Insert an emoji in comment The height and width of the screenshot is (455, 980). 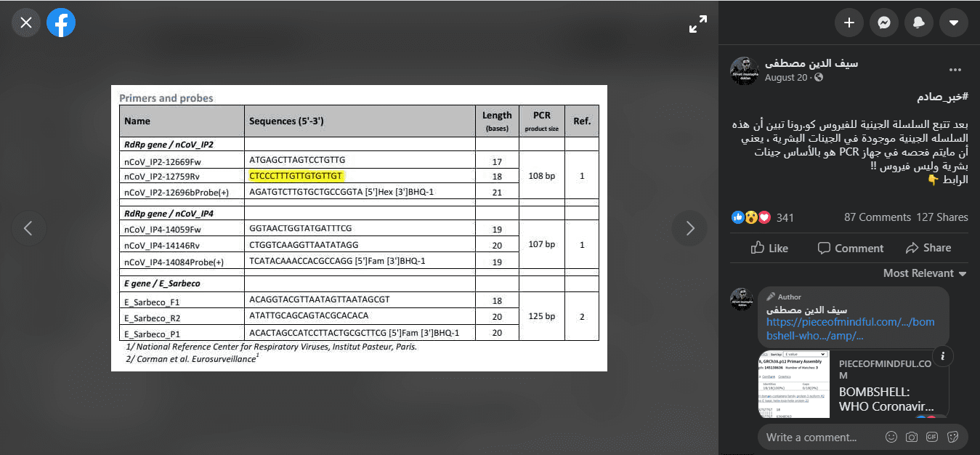pos(891,437)
